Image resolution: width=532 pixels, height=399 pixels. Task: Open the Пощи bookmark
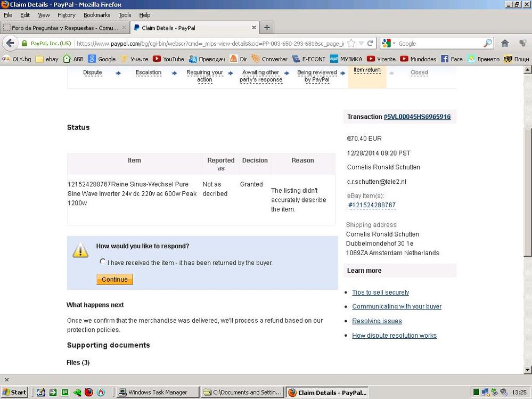[517, 59]
